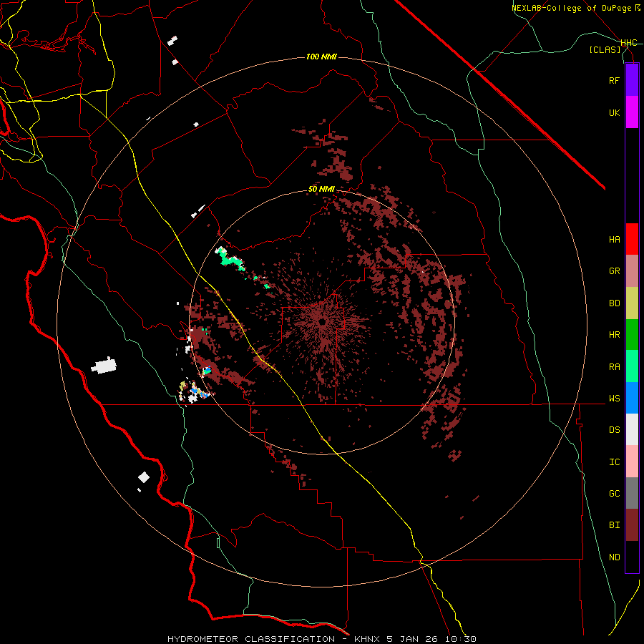
Task: Click the RF purple legend swatch
Action: (x=632, y=80)
